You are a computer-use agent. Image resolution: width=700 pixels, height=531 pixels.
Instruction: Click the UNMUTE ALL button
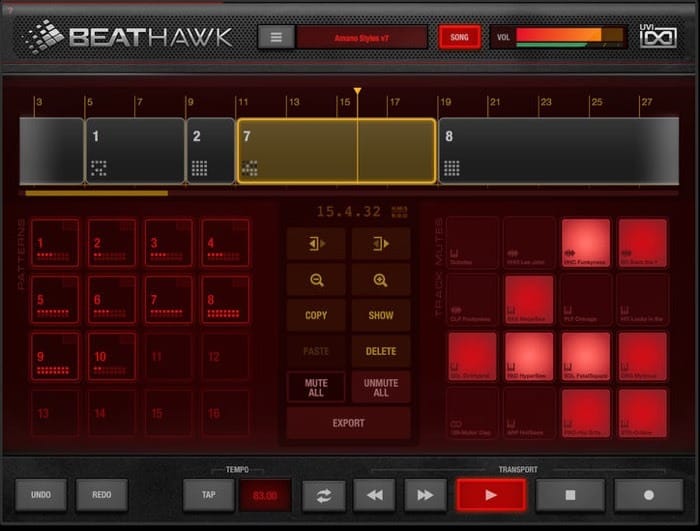[x=380, y=387]
